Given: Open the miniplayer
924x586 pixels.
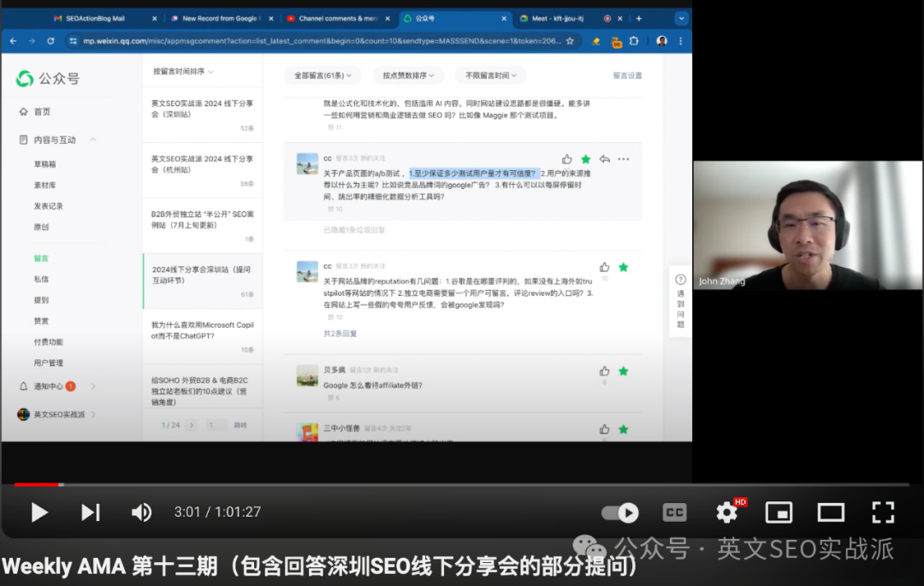Looking at the screenshot, I should point(779,512).
